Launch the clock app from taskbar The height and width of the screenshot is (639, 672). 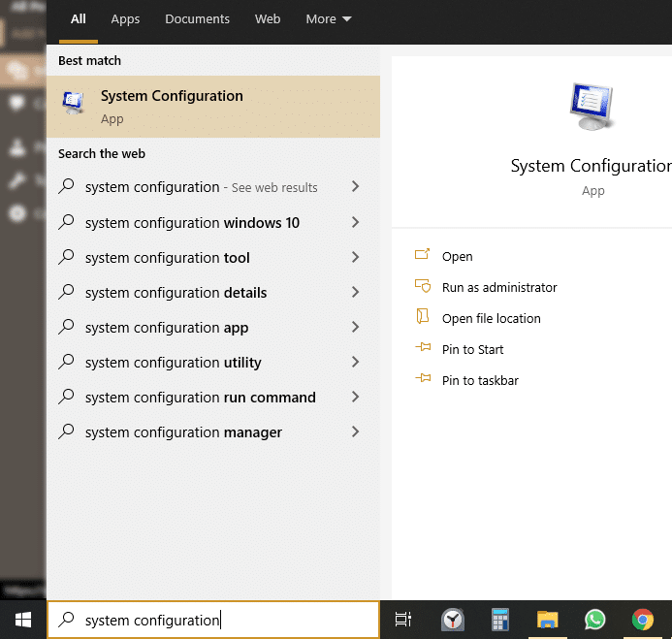pos(453,620)
